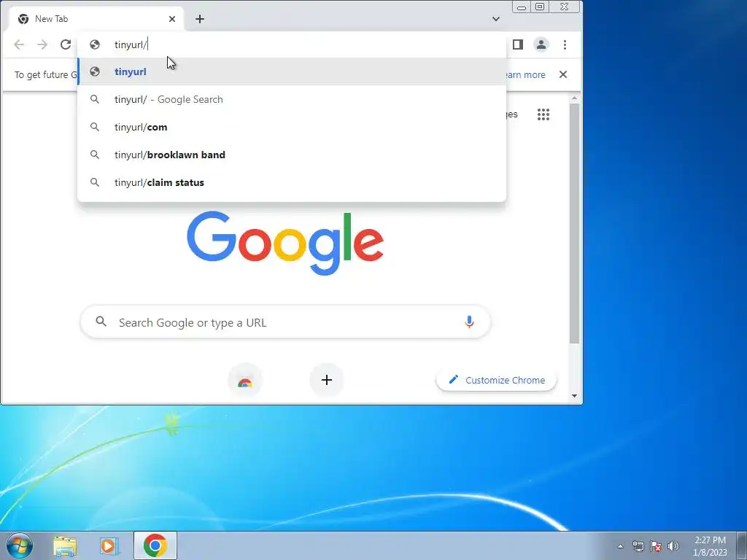747x560 pixels.
Task: Minimize the Chrome window
Action: point(522,7)
